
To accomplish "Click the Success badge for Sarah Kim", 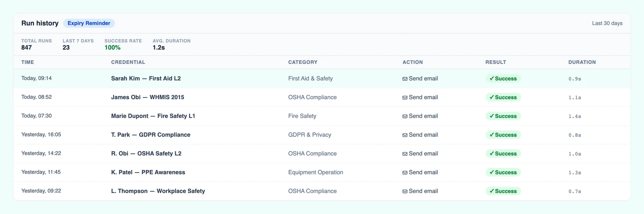I will coord(503,79).
